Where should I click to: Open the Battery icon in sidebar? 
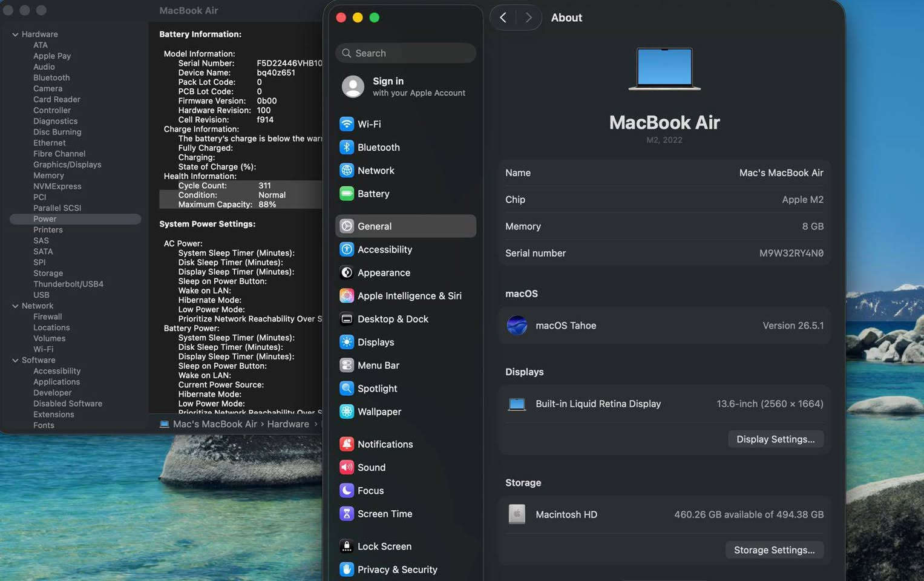[347, 194]
